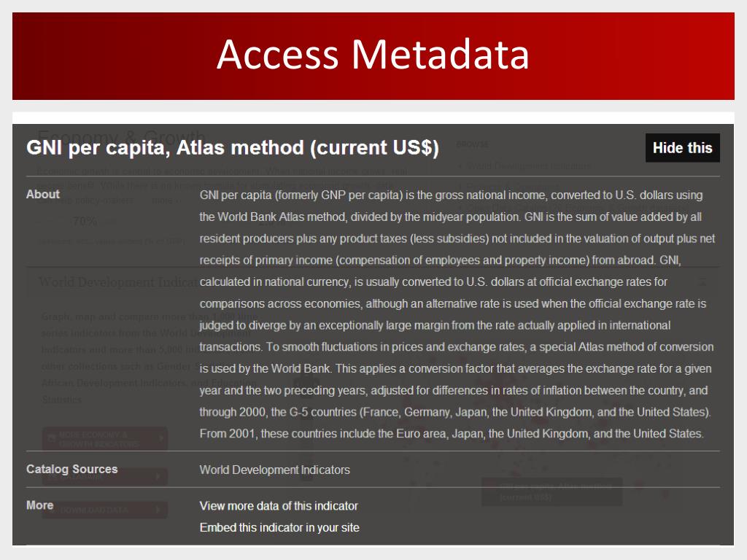Click the first faded link under BROWSE
This screenshot has width=747, height=560.
(528, 166)
